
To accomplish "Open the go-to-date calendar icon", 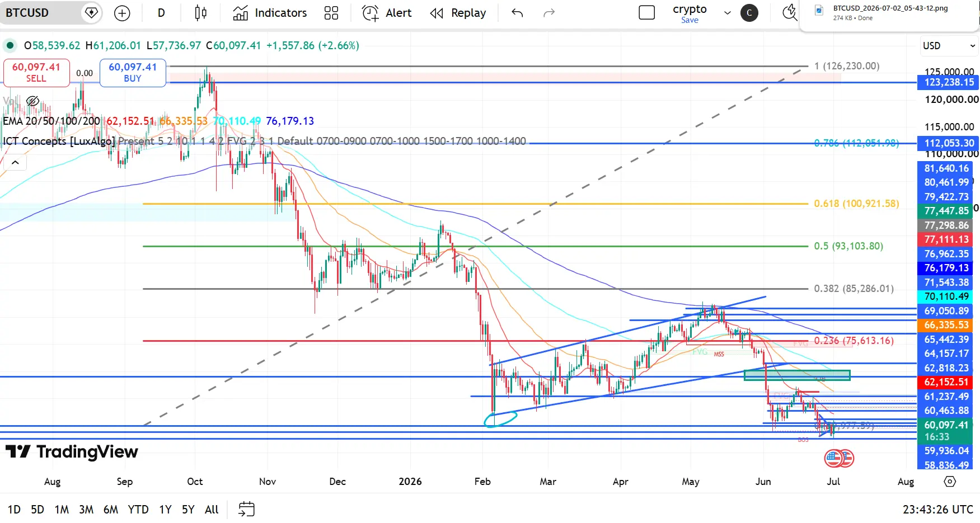I will (246, 509).
